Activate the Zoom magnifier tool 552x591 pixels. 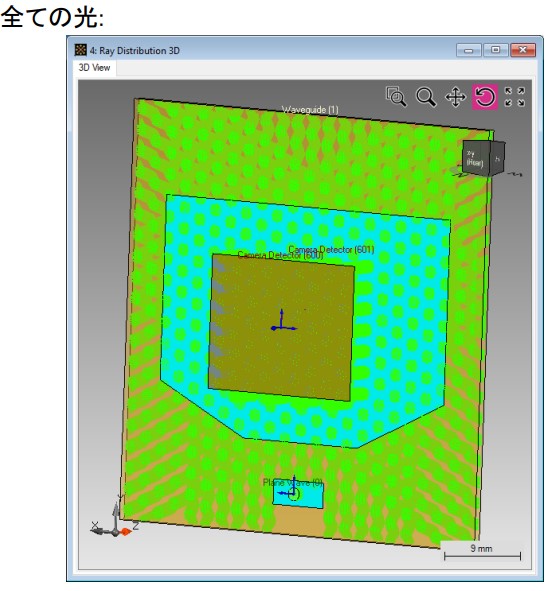point(426,97)
